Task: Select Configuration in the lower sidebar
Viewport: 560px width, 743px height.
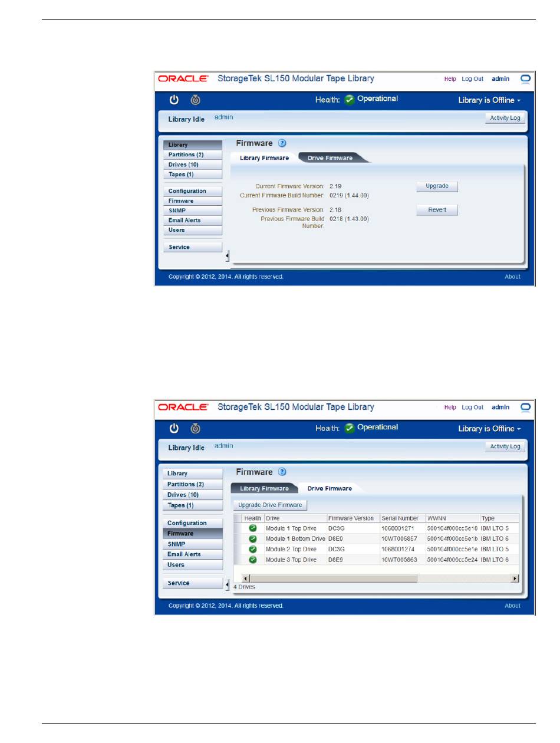Action: pyautogui.click(x=193, y=523)
